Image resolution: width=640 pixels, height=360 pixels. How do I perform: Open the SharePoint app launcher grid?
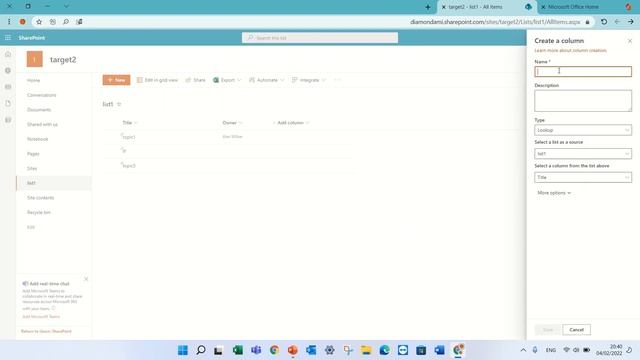coord(8,38)
